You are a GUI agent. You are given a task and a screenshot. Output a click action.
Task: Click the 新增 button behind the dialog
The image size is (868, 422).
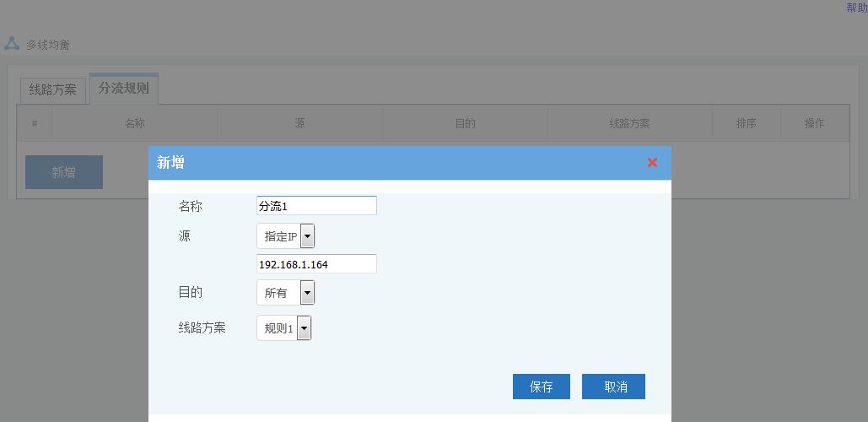[64, 172]
